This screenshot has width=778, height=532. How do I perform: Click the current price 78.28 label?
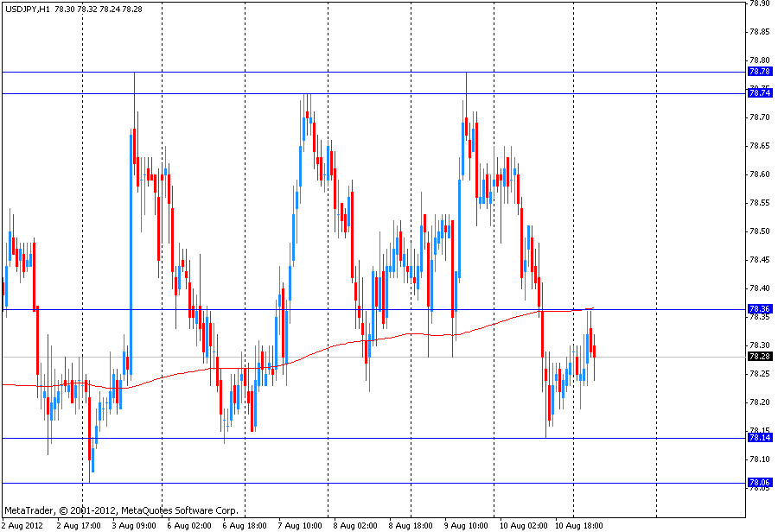click(760, 357)
